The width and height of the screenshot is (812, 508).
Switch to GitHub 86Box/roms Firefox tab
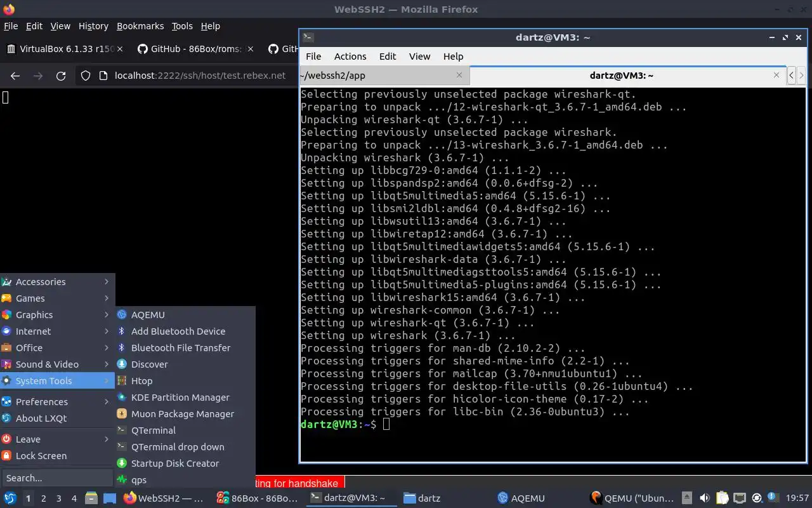pyautogui.click(x=195, y=49)
